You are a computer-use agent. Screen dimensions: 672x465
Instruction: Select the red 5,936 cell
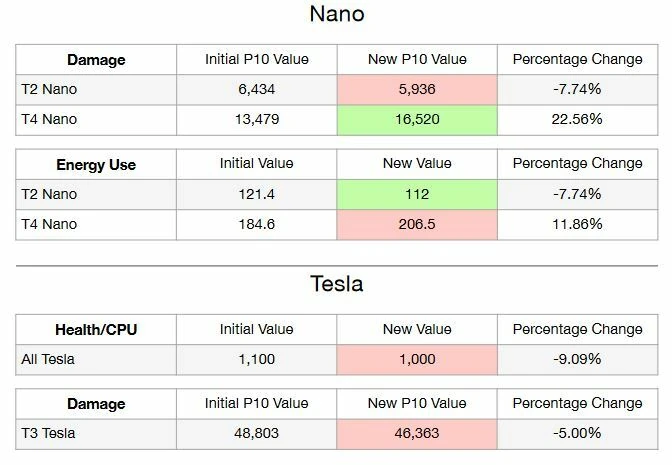click(x=417, y=90)
